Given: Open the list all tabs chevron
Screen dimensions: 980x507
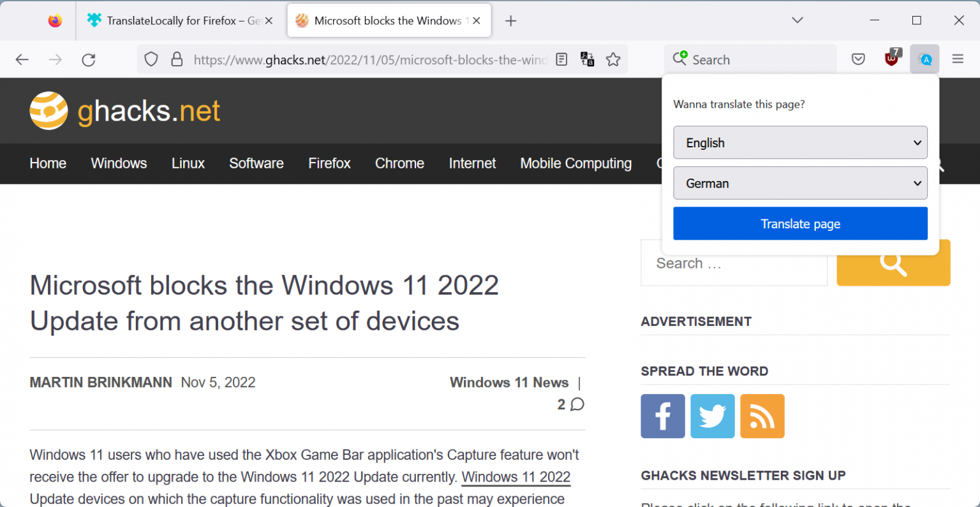Looking at the screenshot, I should click(x=797, y=20).
